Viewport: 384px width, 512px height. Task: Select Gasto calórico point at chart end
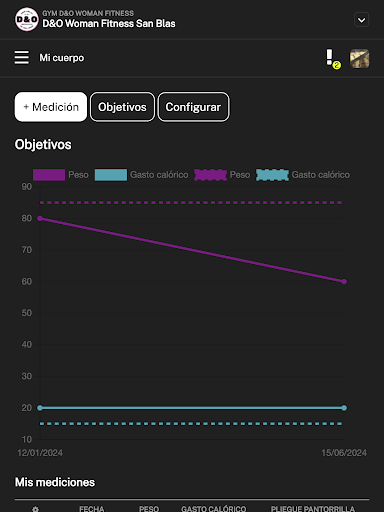(344, 408)
